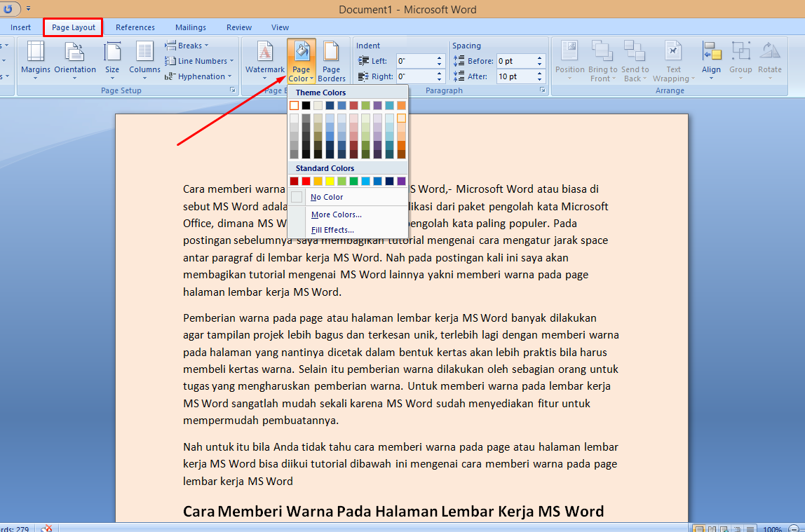Click the Bring to Front icon
The image size is (805, 532).
(602, 52)
